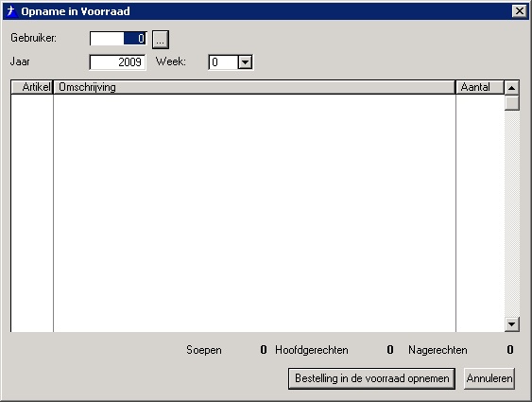Open the Gebruiker lookup ellipsis button

(161, 40)
